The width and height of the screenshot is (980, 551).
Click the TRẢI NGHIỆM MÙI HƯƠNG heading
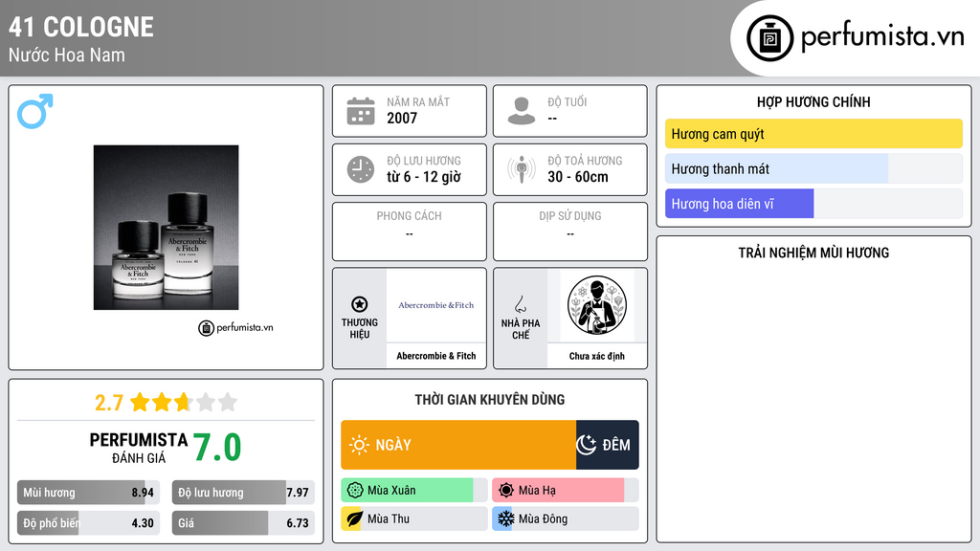pos(813,253)
